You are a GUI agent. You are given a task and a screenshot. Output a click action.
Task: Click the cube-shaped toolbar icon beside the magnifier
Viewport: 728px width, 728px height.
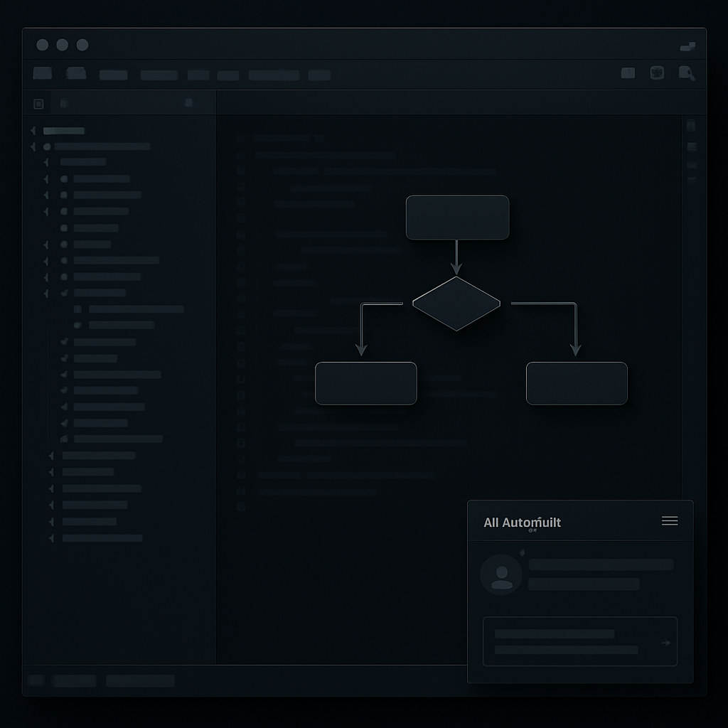click(657, 73)
